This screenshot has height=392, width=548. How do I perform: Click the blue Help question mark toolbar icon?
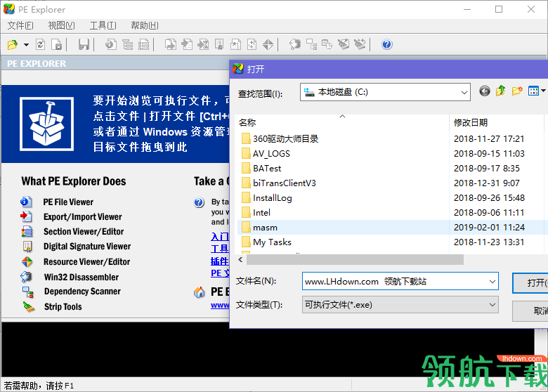tap(387, 44)
